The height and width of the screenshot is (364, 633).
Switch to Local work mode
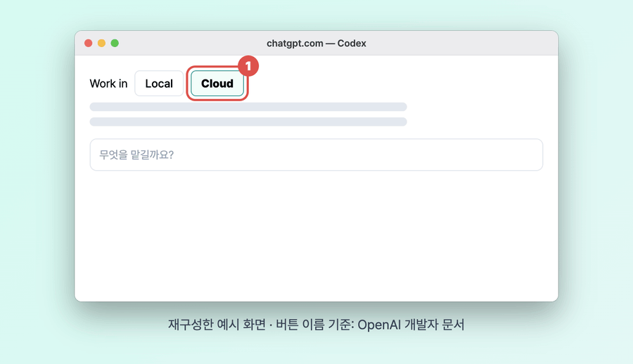(159, 84)
